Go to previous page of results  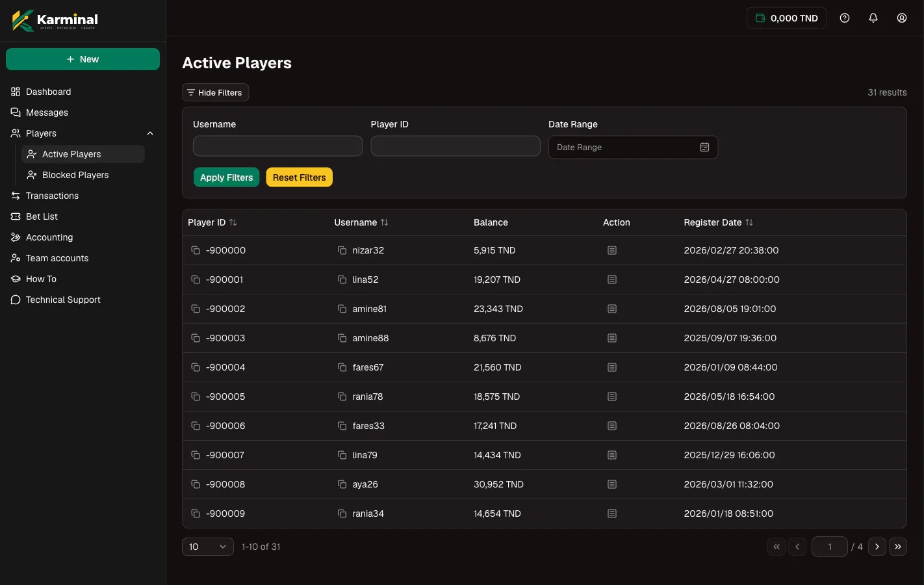pos(797,547)
